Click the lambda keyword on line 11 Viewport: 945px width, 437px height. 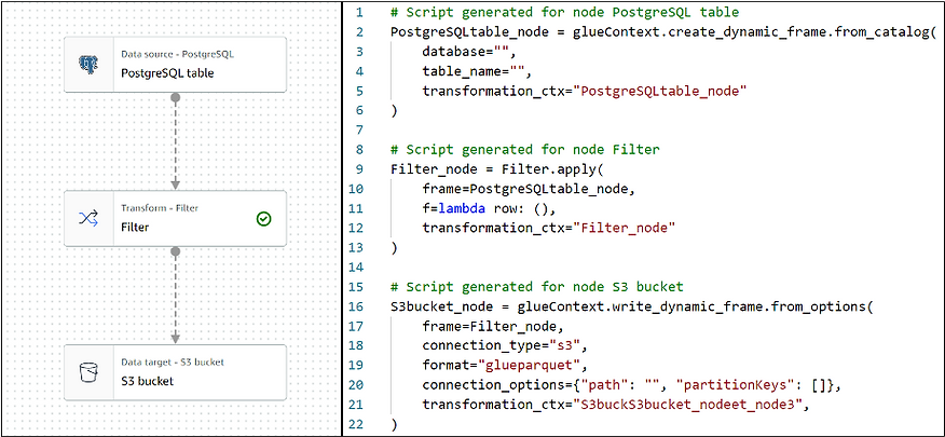(x=461, y=209)
